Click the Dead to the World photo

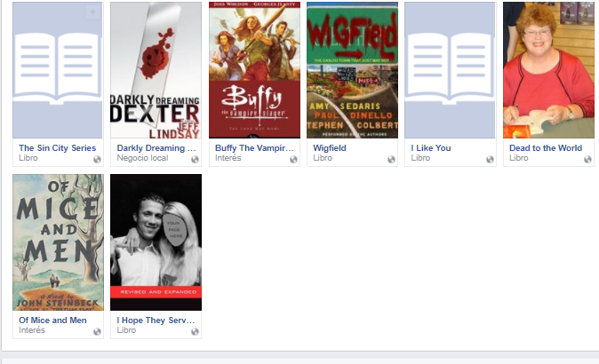pos(548,70)
